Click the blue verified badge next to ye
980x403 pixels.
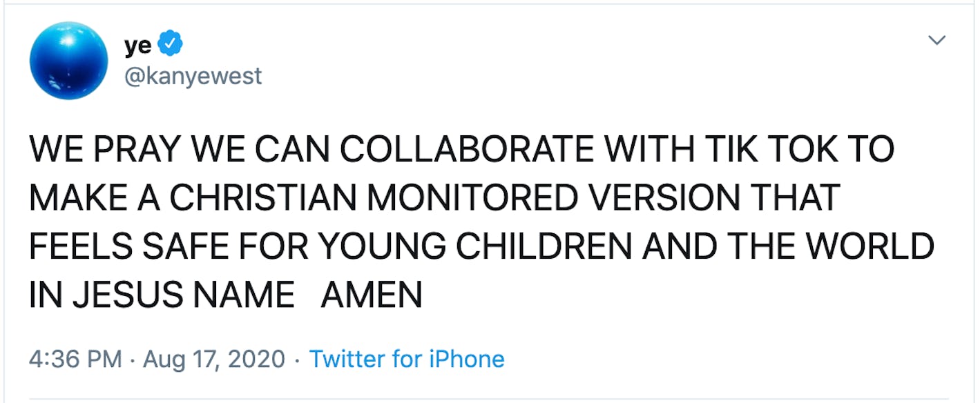tap(168, 42)
